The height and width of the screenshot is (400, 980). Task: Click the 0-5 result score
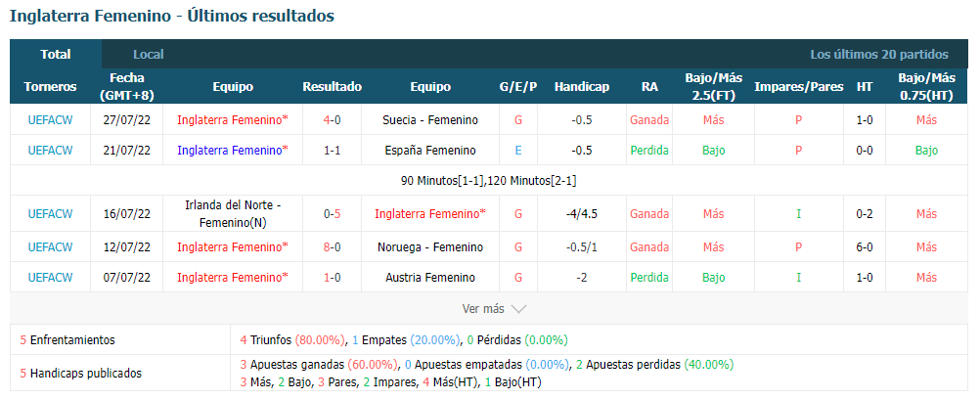[x=332, y=214]
